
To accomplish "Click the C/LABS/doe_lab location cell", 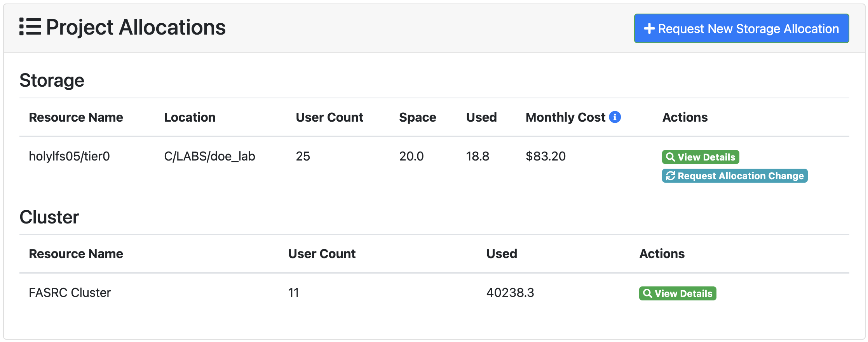I will click(209, 156).
